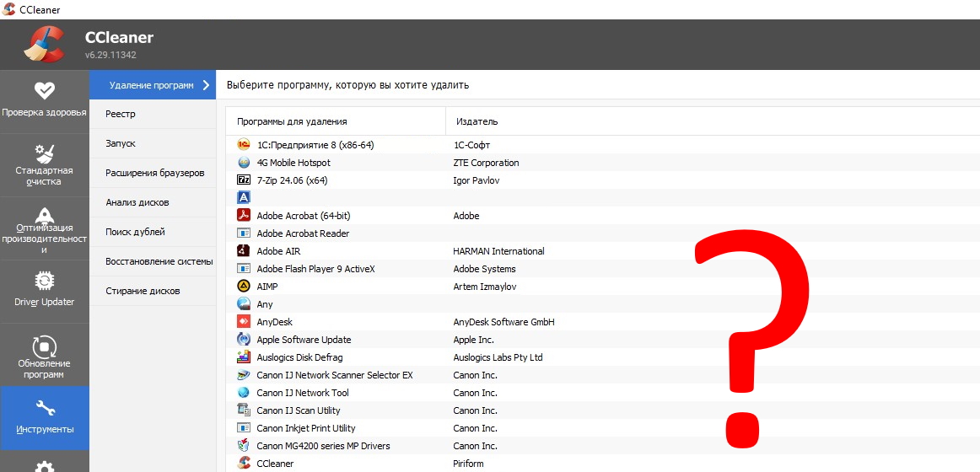Open Расширения браузеров

(x=153, y=173)
